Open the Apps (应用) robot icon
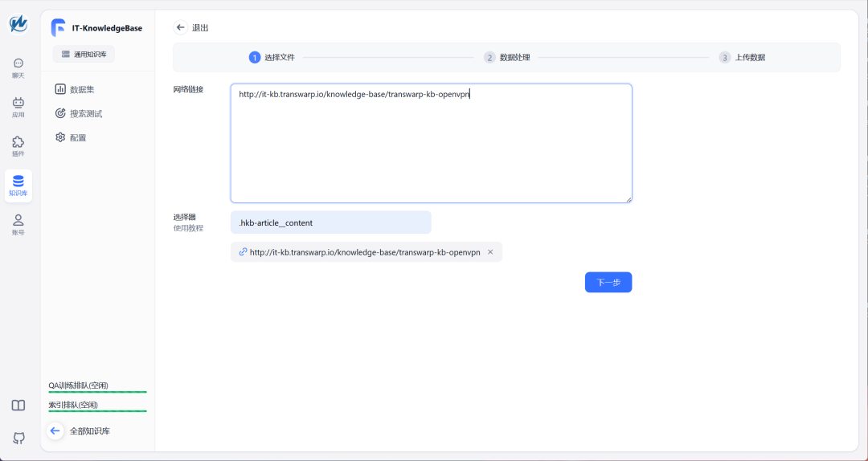The image size is (868, 461). pyautogui.click(x=18, y=107)
